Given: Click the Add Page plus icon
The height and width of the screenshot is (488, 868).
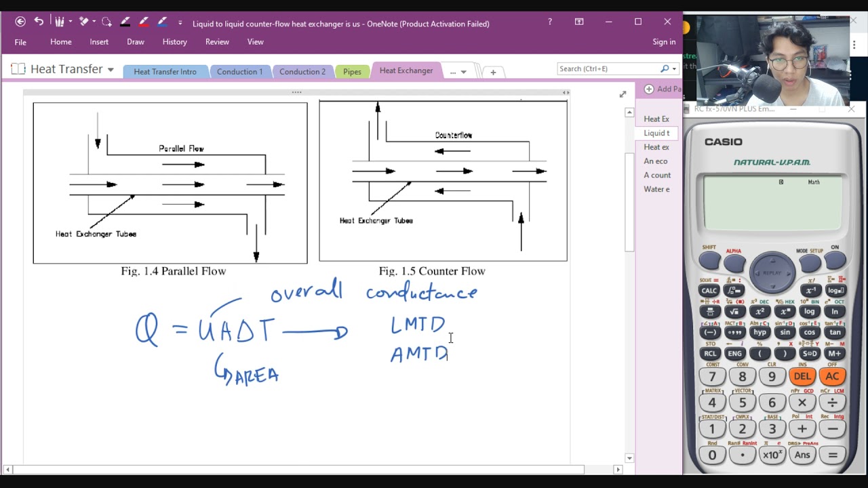Looking at the screenshot, I should point(649,89).
